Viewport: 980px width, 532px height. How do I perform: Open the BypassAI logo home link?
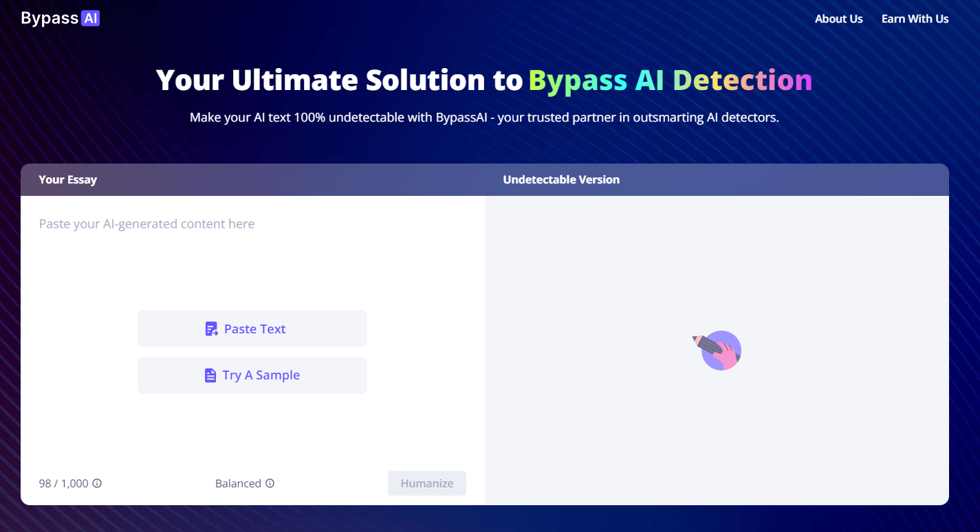point(61,19)
